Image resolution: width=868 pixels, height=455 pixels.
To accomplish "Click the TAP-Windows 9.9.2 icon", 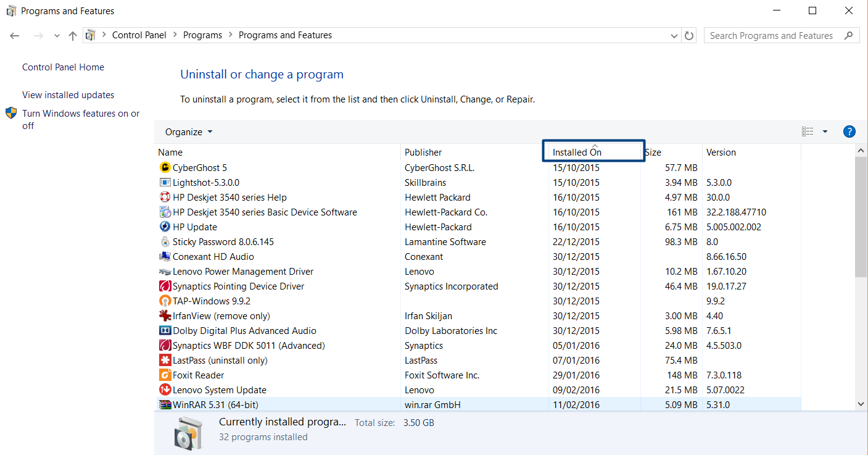I will pos(165,301).
